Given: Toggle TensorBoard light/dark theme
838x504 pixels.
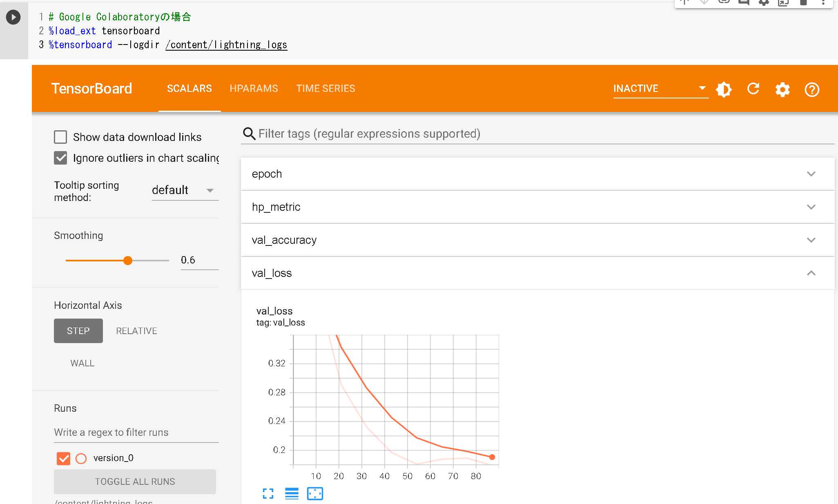Looking at the screenshot, I should pos(724,89).
